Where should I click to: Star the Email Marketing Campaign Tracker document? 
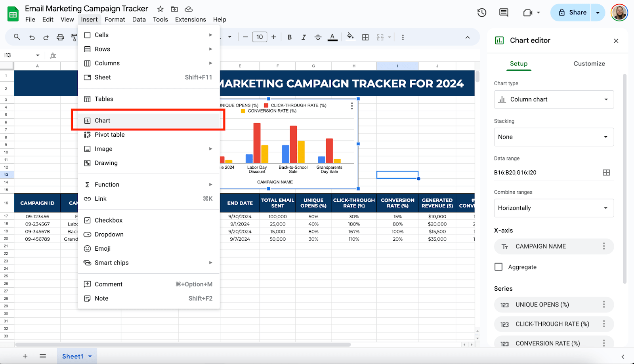pyautogui.click(x=160, y=9)
